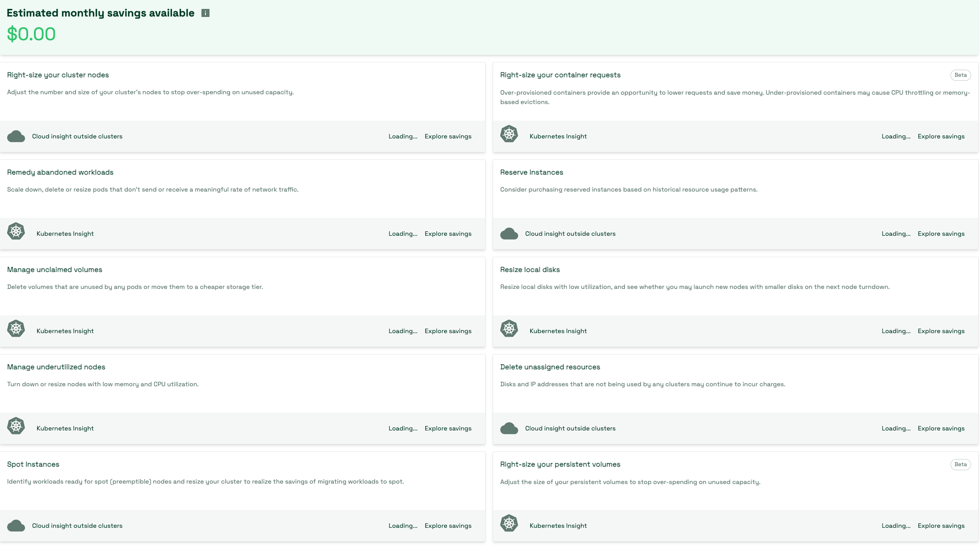The image size is (980, 547).
Task: Click Beta badge on persistent volumes card
Action: click(961, 464)
